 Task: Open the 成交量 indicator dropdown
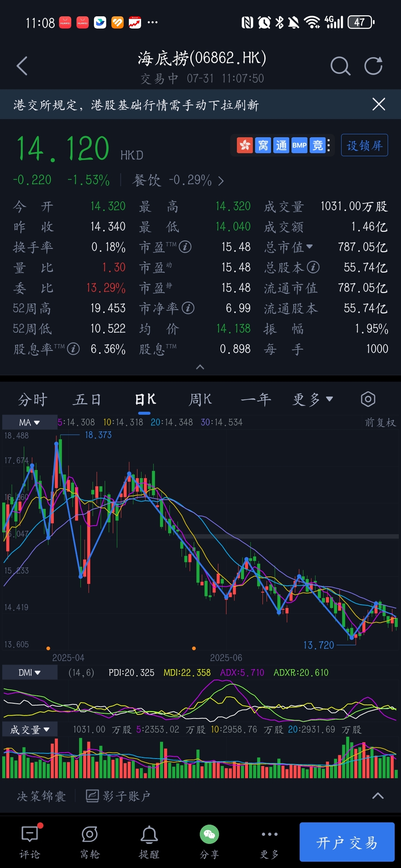point(30,729)
